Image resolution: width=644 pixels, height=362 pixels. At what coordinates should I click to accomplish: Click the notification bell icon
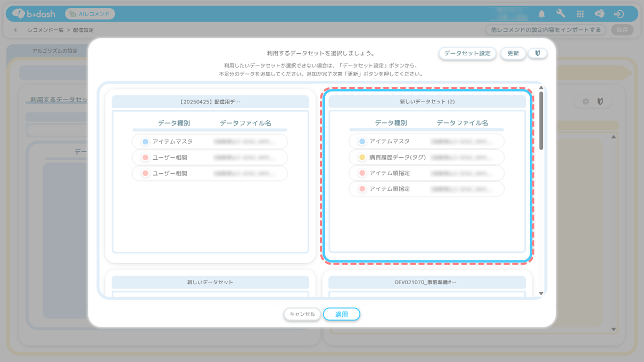[x=541, y=14]
